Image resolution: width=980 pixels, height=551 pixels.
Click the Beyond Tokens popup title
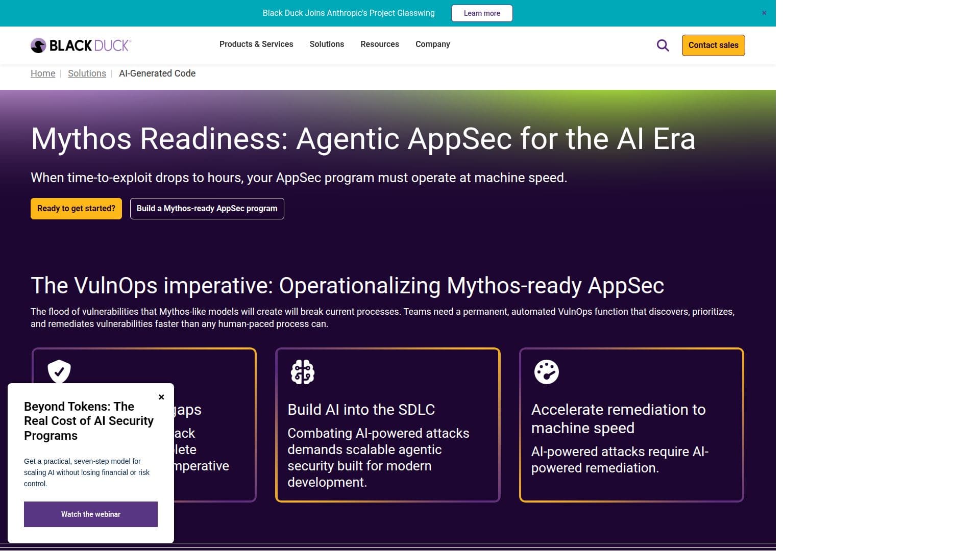click(x=89, y=421)
